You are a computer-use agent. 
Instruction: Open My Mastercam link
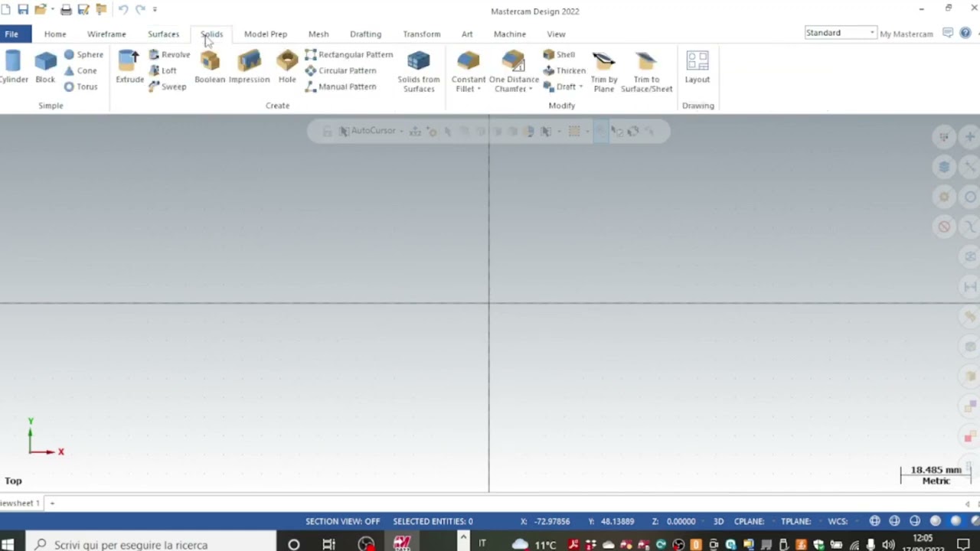coord(906,34)
